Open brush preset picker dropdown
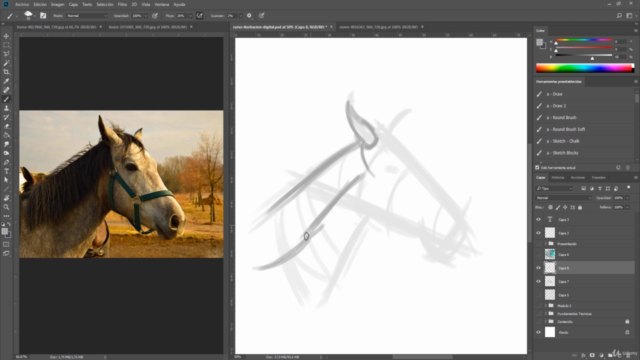The width and height of the screenshot is (640, 360). click(x=35, y=16)
